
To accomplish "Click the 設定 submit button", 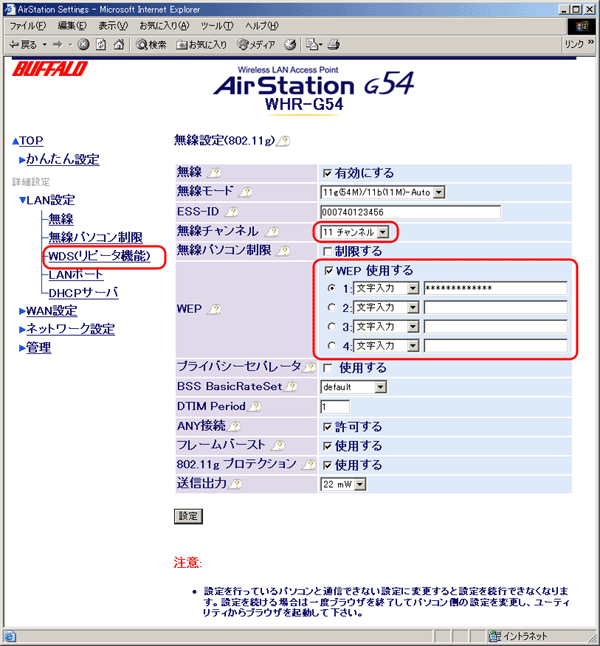I will click(x=188, y=516).
